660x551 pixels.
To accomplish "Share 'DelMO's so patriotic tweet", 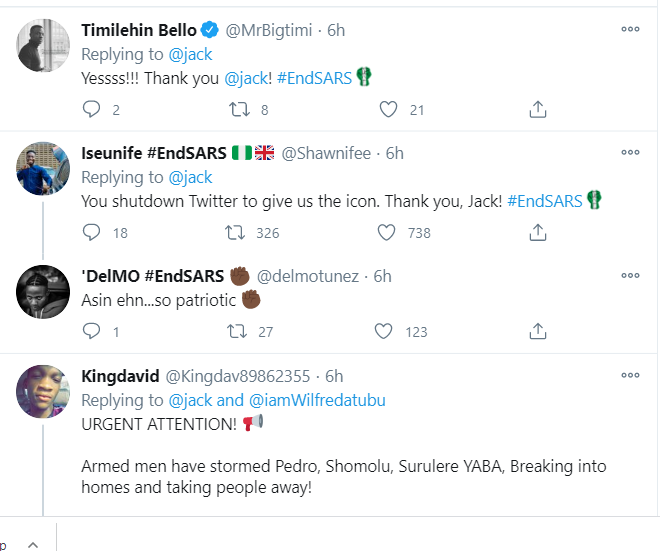I will tap(536, 330).
